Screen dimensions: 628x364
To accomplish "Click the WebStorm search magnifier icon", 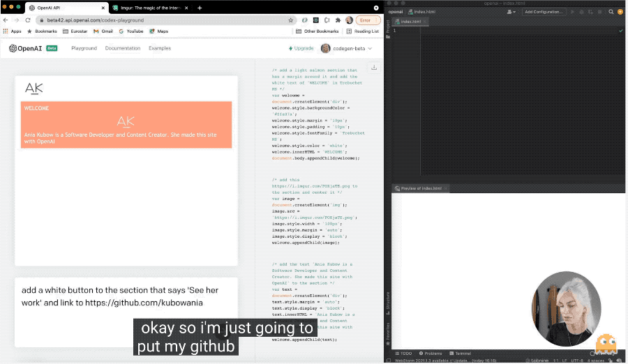I will tap(611, 12).
